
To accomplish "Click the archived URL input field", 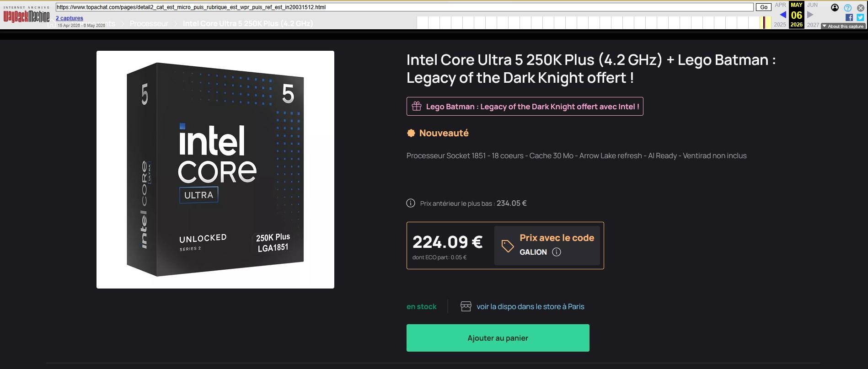I will 404,7.
